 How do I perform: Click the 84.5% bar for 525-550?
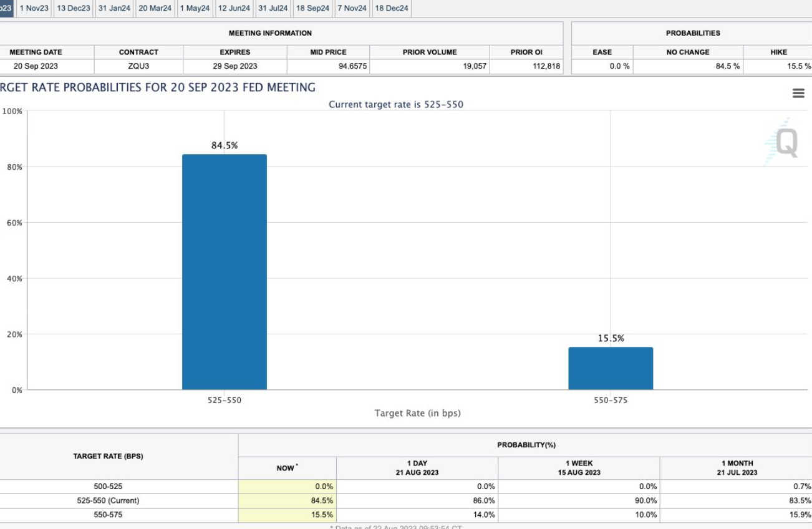point(224,272)
